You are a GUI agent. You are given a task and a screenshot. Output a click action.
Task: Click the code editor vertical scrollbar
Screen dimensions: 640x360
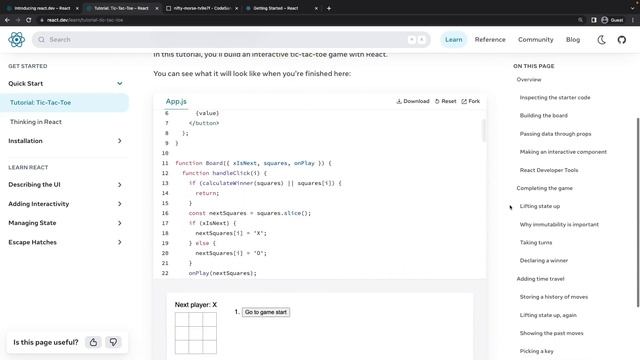[x=484, y=130]
